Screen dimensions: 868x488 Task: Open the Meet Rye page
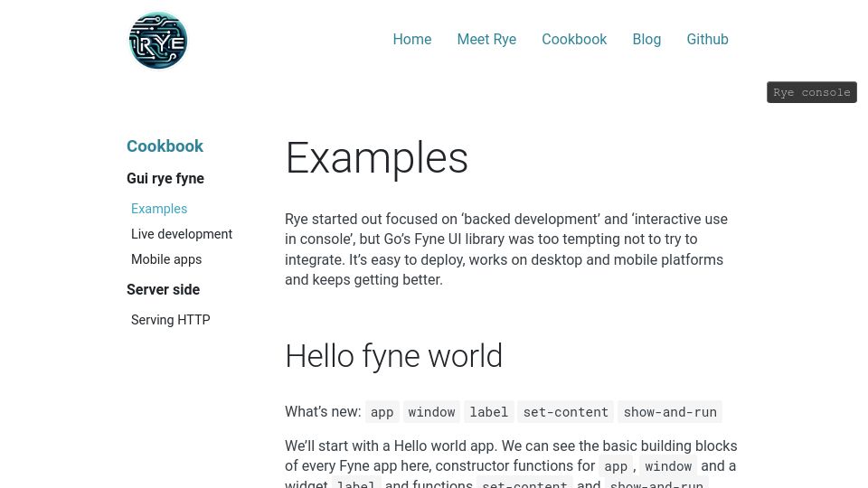486,39
